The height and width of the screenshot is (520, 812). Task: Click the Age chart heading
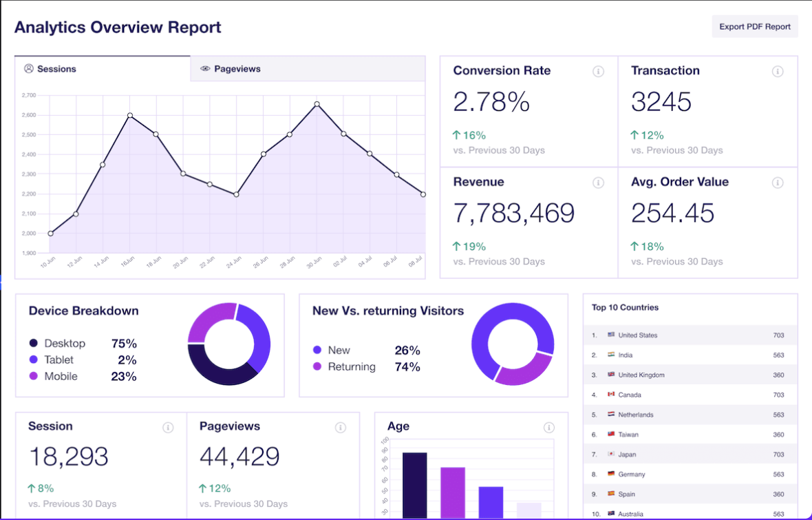[x=398, y=426]
